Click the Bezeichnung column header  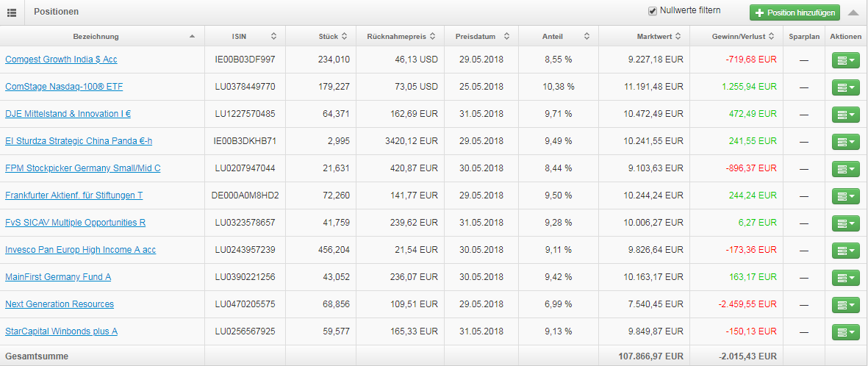[96, 36]
